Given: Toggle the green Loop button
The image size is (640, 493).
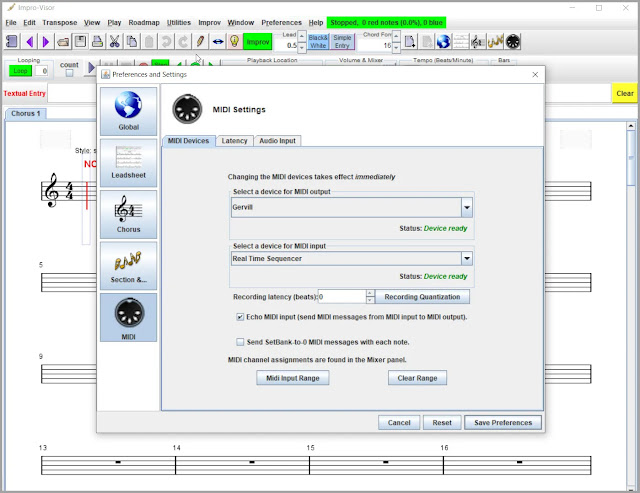Looking at the screenshot, I should (20, 71).
